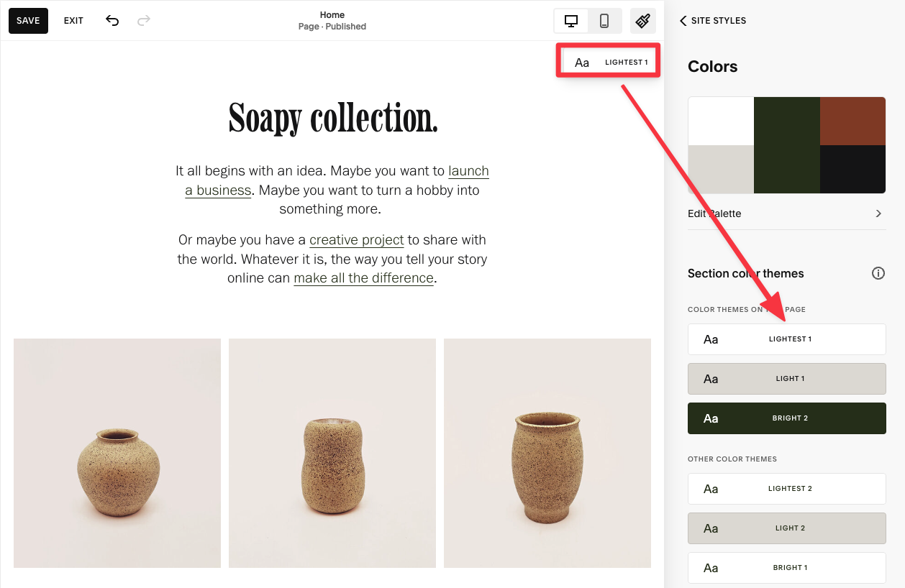The width and height of the screenshot is (905, 588).
Task: Click the dark green palette swatch
Action: tap(786, 145)
